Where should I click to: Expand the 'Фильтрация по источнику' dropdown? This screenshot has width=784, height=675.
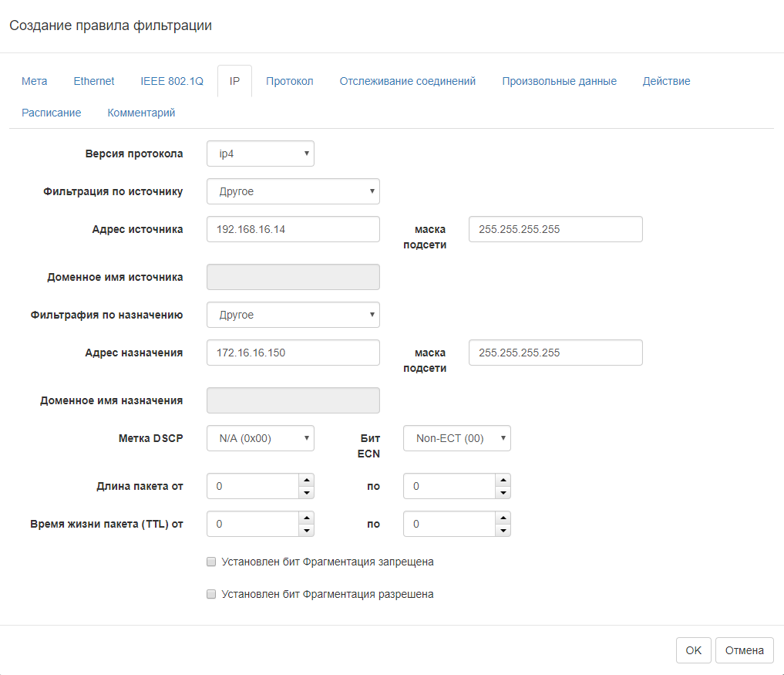(x=293, y=191)
